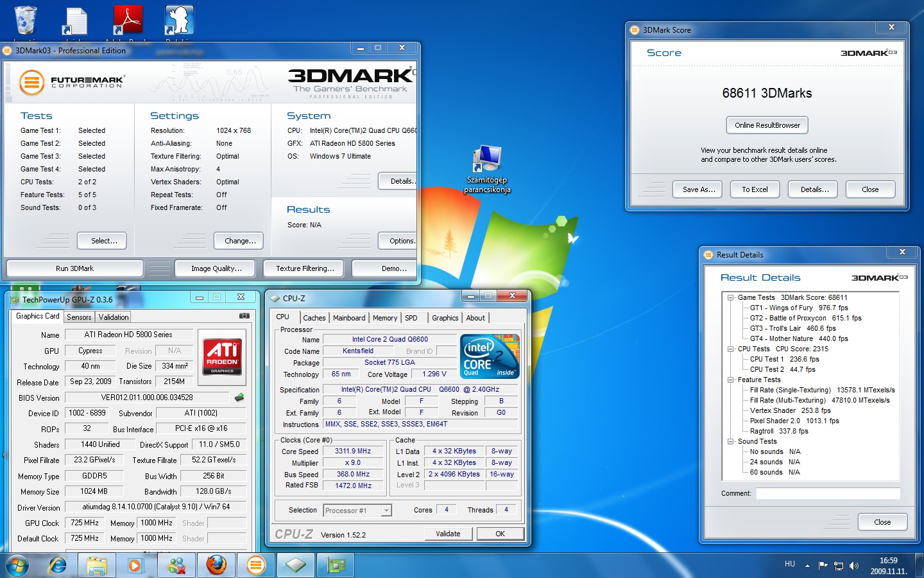
Task: Open the GPU-Z graphics card taskbar icon
Action: tap(336, 565)
